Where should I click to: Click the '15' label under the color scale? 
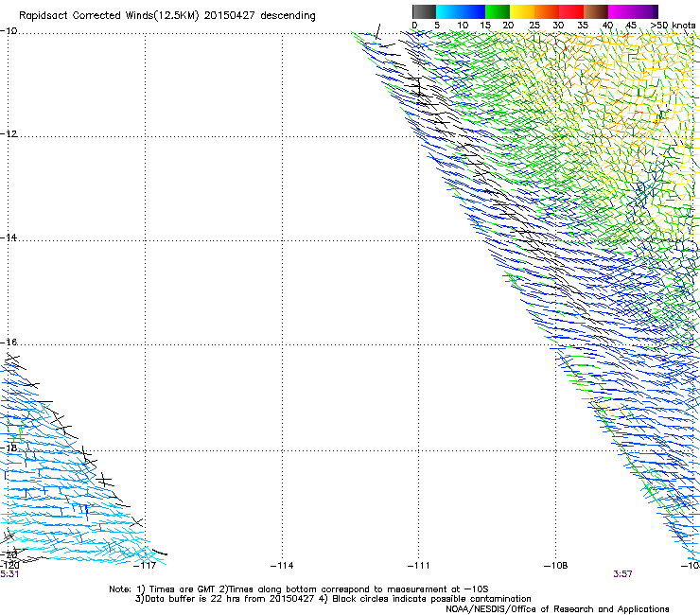click(485, 26)
